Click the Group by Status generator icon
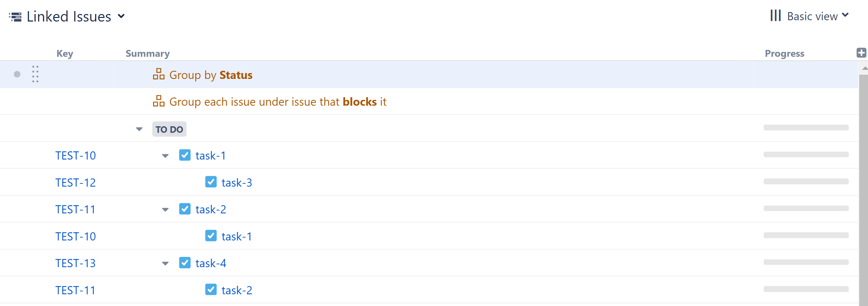Image resolution: width=868 pixels, height=306 pixels. pyautogui.click(x=158, y=74)
